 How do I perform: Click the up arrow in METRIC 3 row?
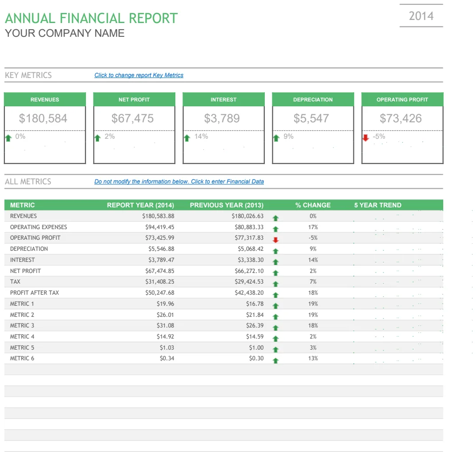[276, 327]
